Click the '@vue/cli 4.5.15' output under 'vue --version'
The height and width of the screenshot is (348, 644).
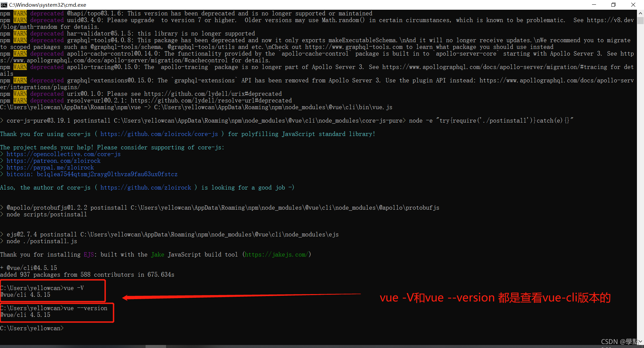click(25, 315)
